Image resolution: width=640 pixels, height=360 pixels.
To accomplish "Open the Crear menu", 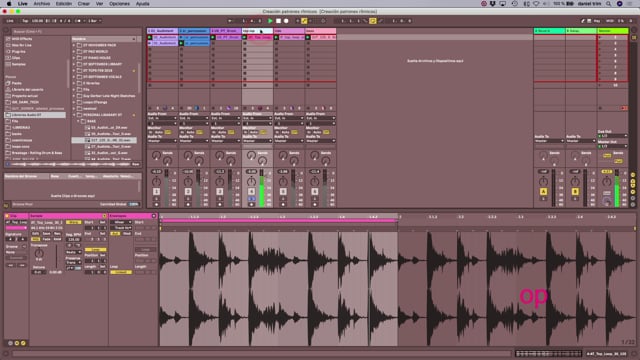I will [x=84, y=4].
